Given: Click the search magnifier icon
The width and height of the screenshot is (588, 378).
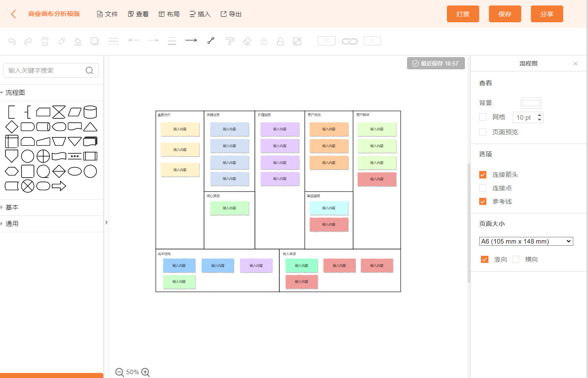Looking at the screenshot, I should click(89, 71).
